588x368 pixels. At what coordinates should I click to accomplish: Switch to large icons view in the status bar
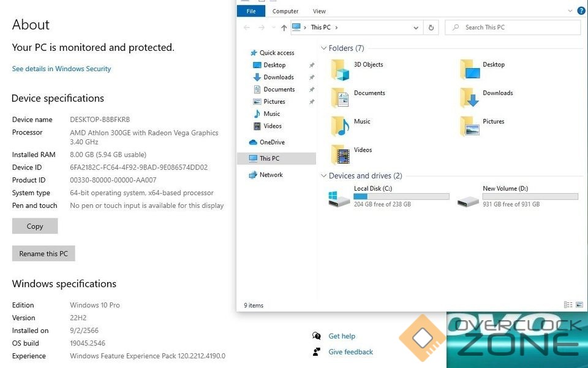[x=579, y=305]
